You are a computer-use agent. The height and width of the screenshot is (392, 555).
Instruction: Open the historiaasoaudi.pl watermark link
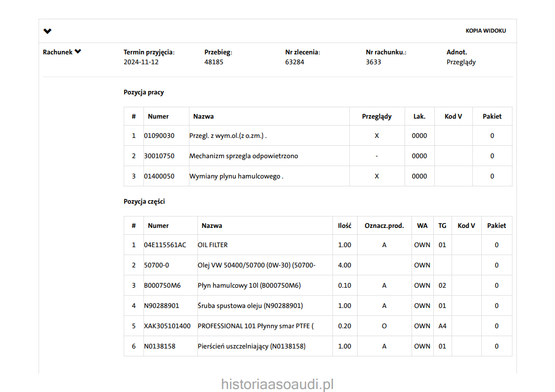pyautogui.click(x=277, y=384)
